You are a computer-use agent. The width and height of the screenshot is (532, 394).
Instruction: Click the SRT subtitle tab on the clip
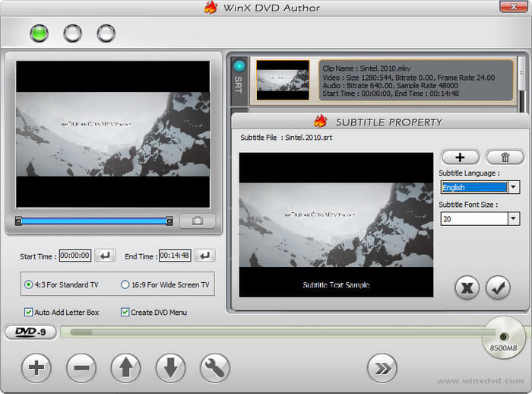tap(239, 81)
